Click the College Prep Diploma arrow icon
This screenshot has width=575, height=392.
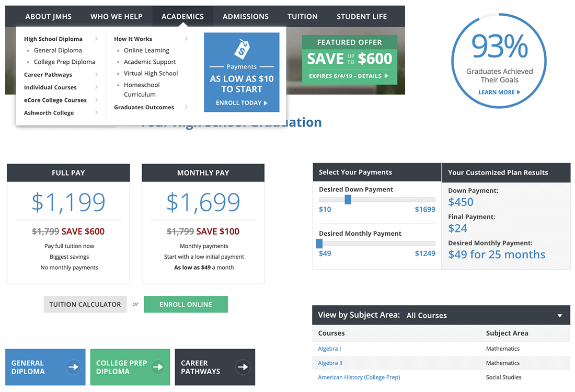(158, 367)
